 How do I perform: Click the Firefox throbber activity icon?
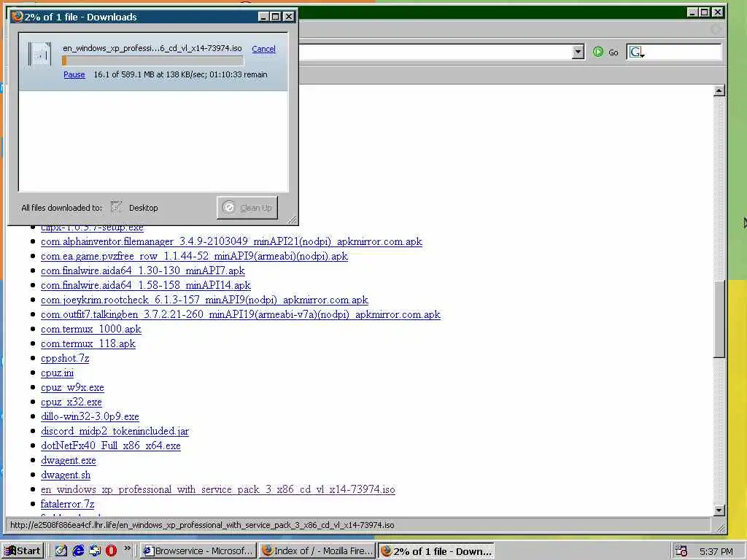716,29
